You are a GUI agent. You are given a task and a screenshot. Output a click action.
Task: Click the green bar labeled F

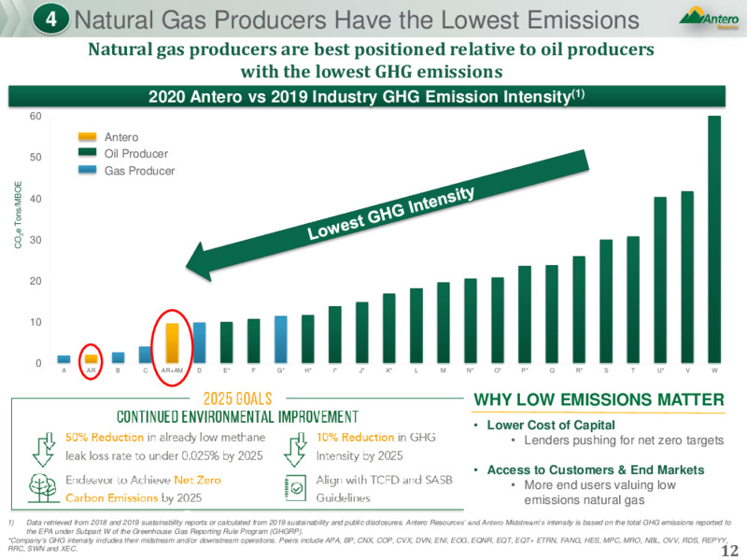pos(253,341)
